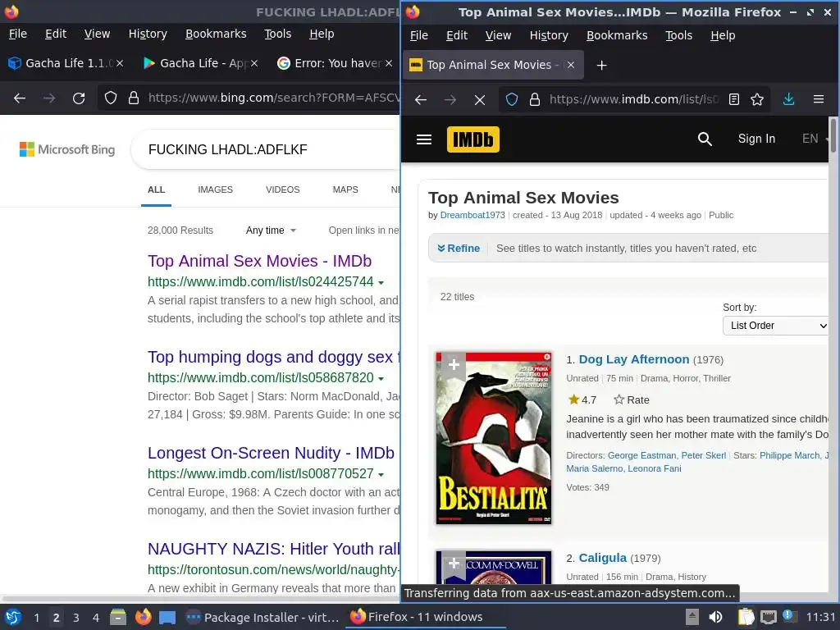840x630 pixels.
Task: Open George Eastman director link
Action: (641, 455)
